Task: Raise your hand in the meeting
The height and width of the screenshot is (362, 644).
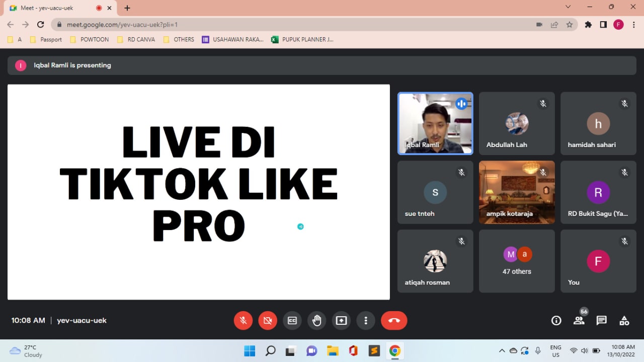Action: [316, 321]
